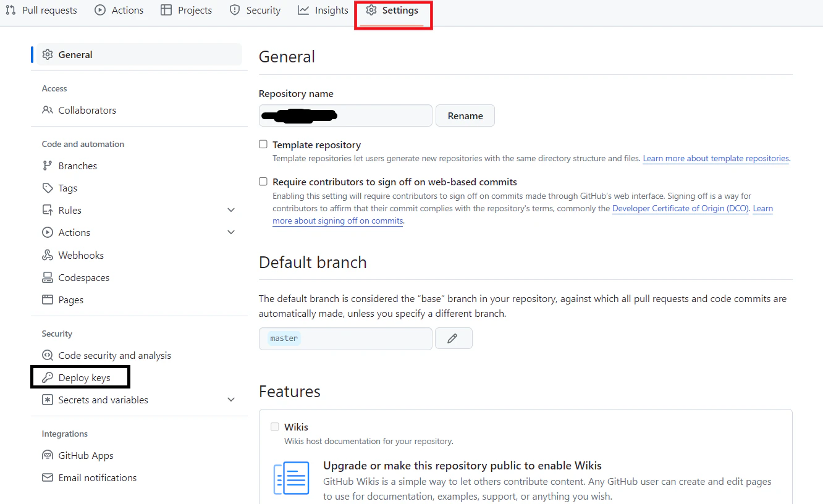The width and height of the screenshot is (823, 504).
Task: Click the Repository name input field
Action: (x=345, y=115)
